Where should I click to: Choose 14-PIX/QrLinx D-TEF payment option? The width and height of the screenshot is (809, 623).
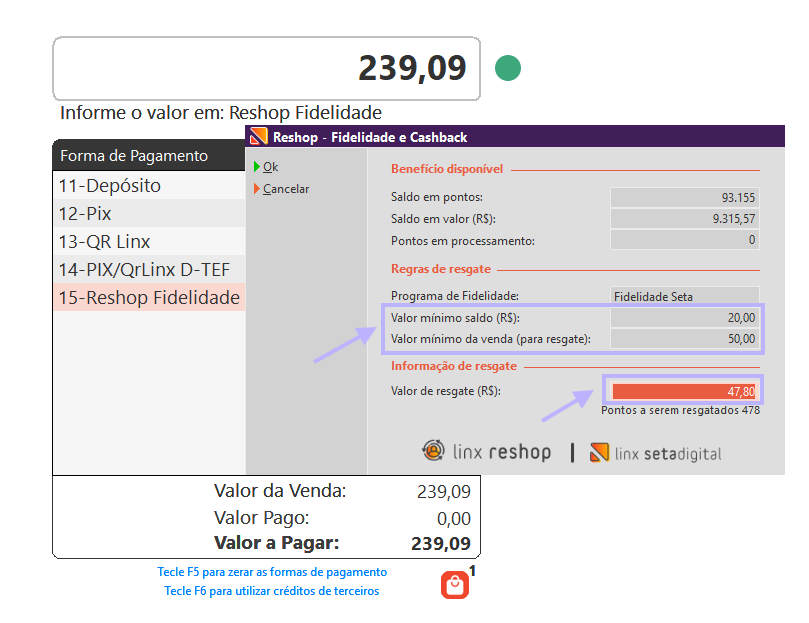coord(149,269)
